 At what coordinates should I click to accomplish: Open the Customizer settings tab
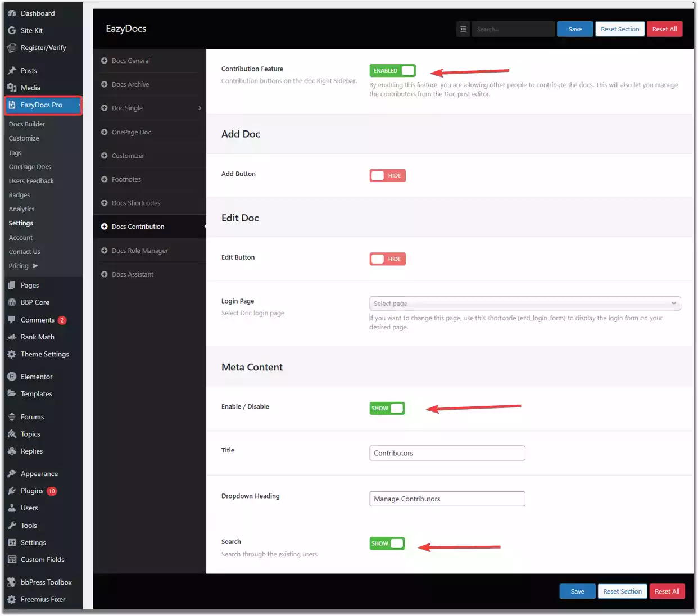(x=149, y=156)
